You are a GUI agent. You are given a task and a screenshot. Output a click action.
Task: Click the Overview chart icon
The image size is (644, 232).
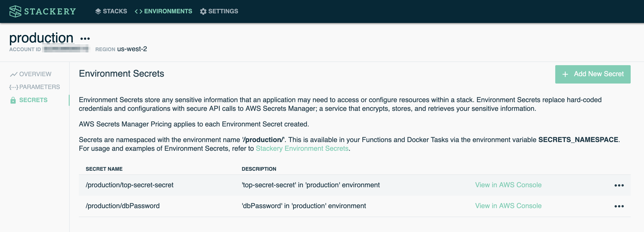tap(14, 74)
